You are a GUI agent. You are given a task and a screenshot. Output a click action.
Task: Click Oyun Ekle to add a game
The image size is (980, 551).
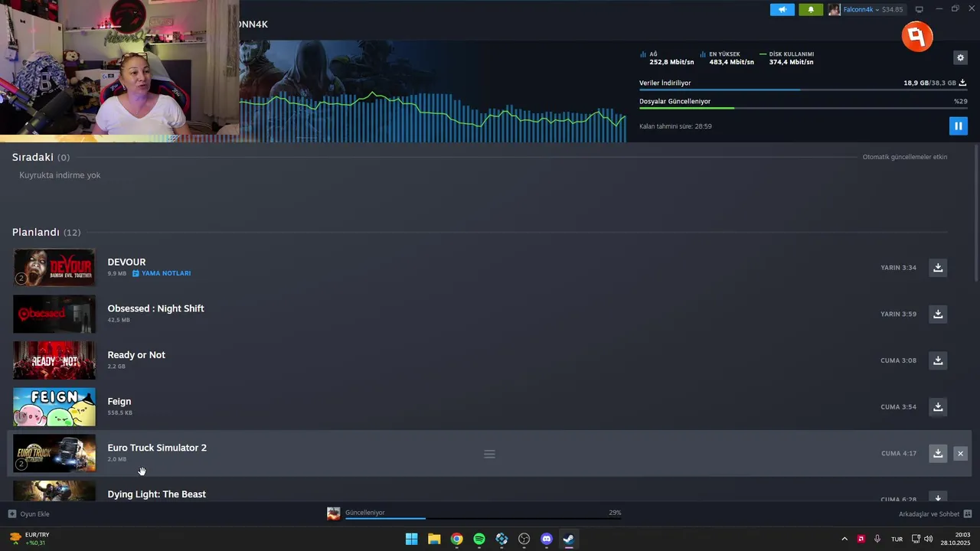coord(29,514)
